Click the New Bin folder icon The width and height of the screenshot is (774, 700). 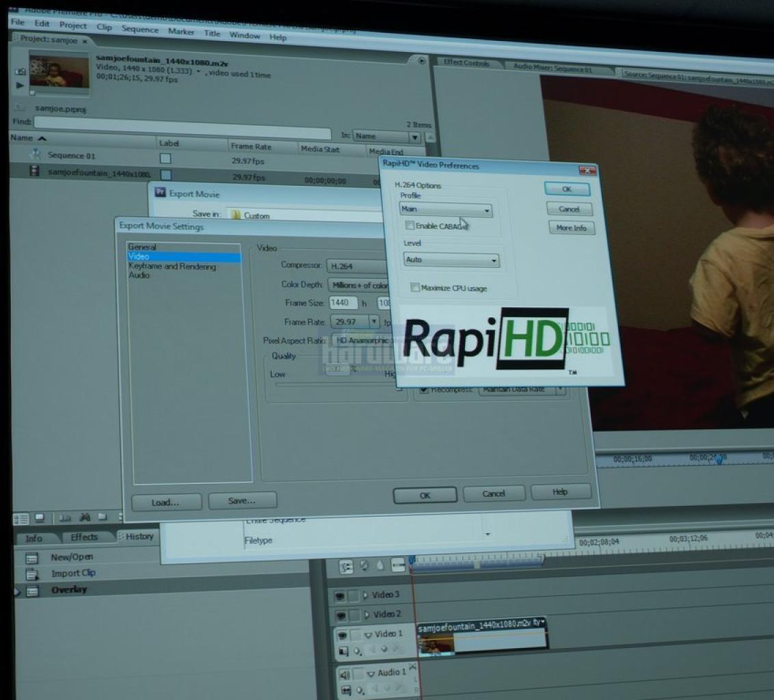pyautogui.click(x=102, y=517)
